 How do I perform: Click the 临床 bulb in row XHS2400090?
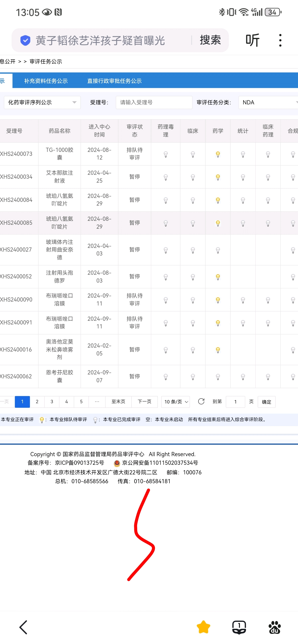point(193,300)
